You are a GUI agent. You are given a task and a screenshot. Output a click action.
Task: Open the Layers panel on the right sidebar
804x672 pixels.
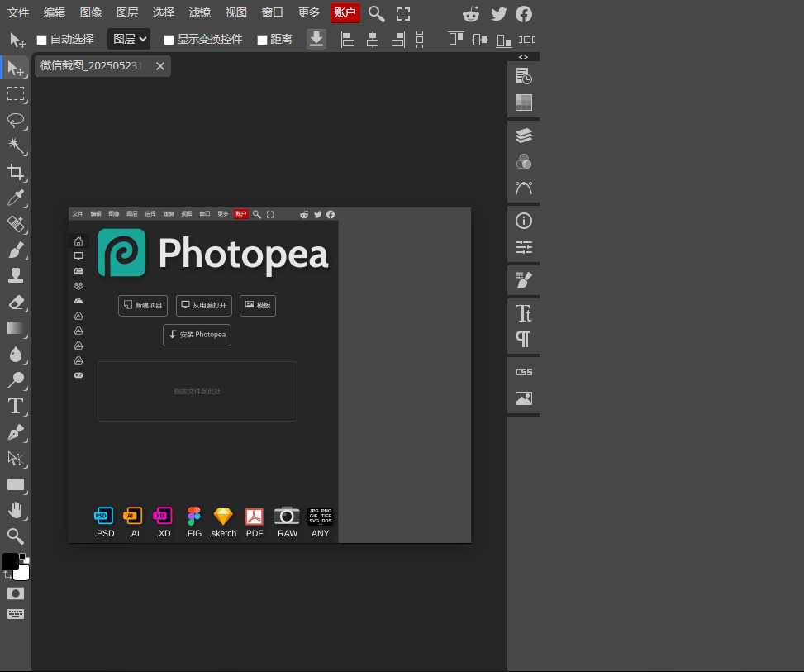click(523, 135)
